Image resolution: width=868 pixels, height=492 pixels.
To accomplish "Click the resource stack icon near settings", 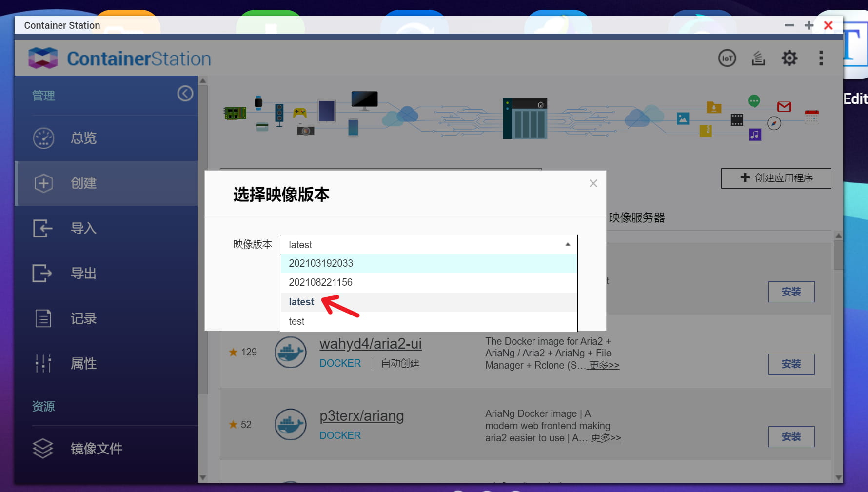I will click(x=758, y=58).
